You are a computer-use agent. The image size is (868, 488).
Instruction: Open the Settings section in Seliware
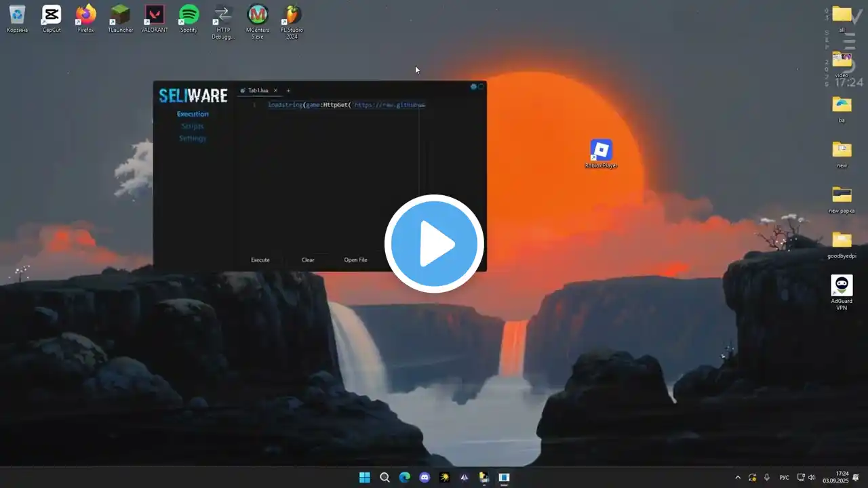coord(193,138)
